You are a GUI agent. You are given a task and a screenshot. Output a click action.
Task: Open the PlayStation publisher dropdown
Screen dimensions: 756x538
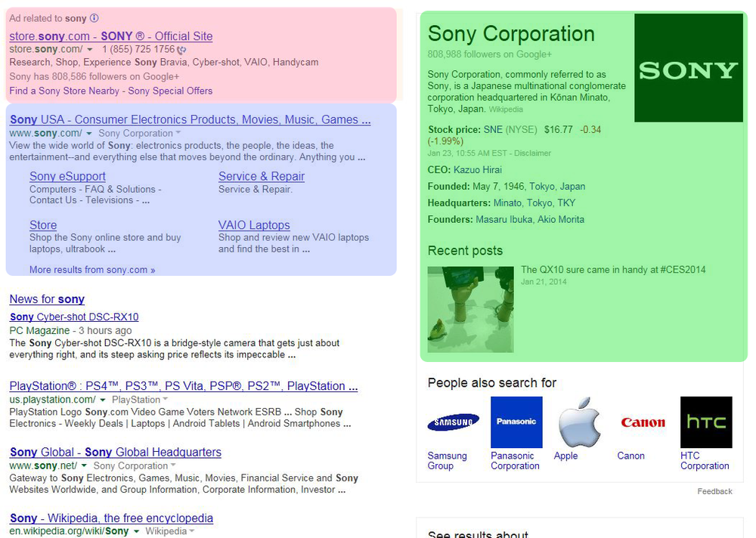click(x=140, y=400)
